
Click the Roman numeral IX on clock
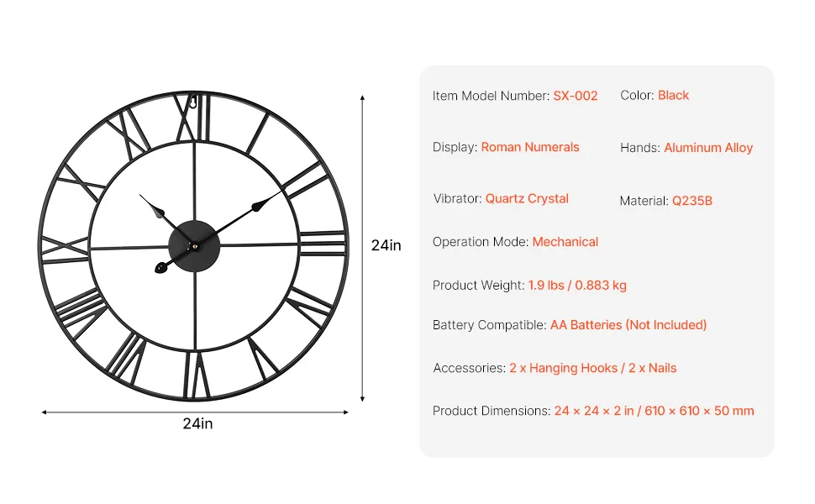(65, 250)
